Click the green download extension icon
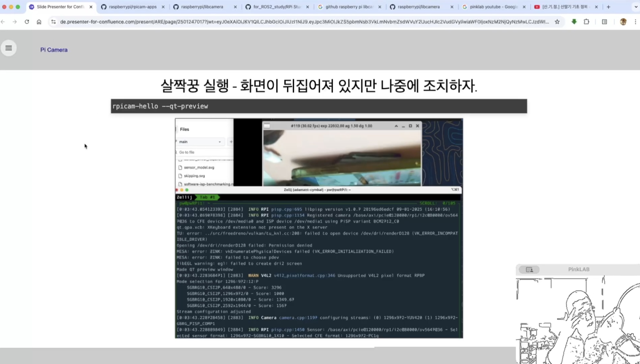Image resolution: width=640 pixels, height=364 pixels. 574,22
